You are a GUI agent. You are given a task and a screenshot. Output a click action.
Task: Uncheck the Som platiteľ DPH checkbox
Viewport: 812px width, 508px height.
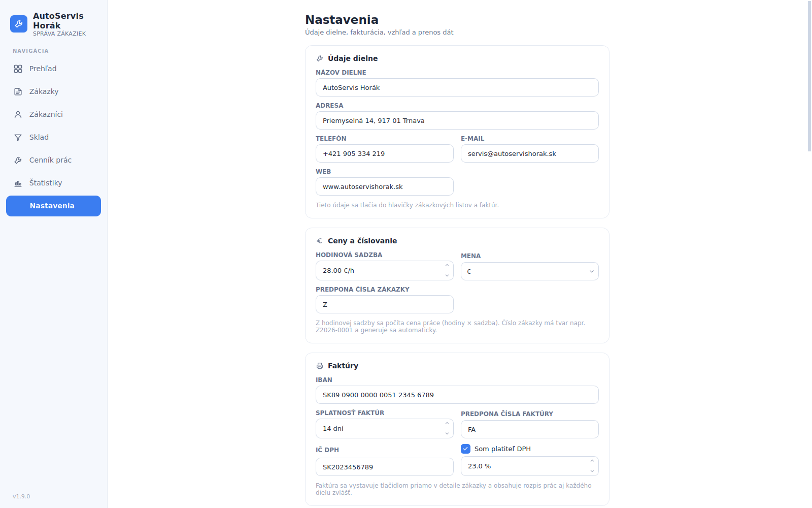click(x=466, y=449)
